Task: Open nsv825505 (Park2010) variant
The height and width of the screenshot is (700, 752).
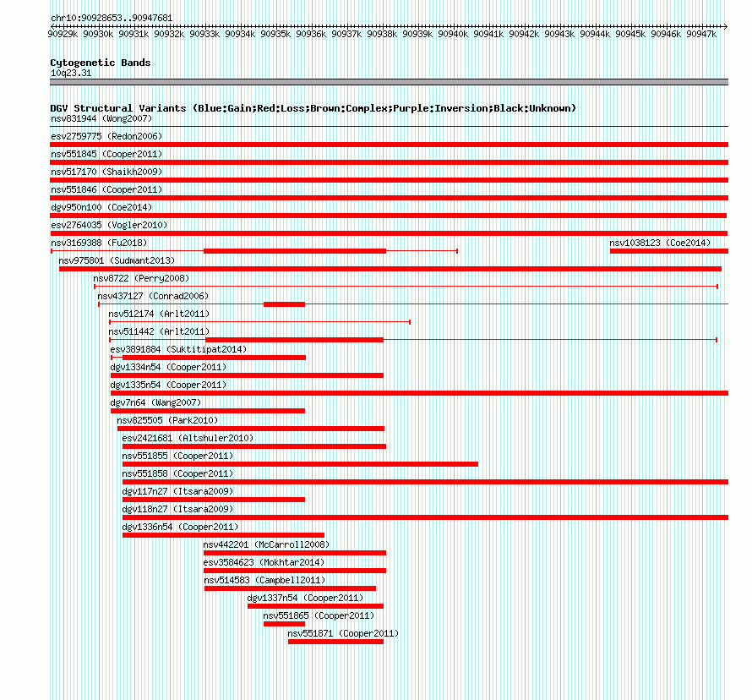Action: 167,420
